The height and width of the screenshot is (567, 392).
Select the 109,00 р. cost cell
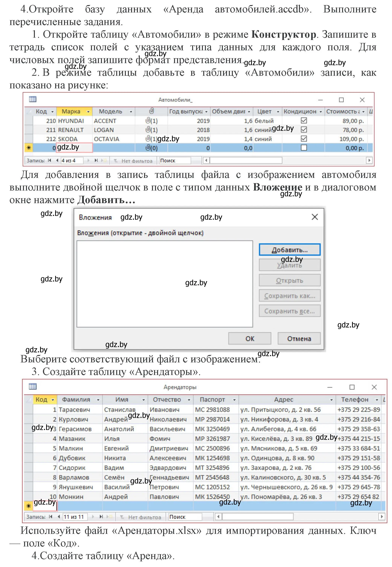coord(346,139)
